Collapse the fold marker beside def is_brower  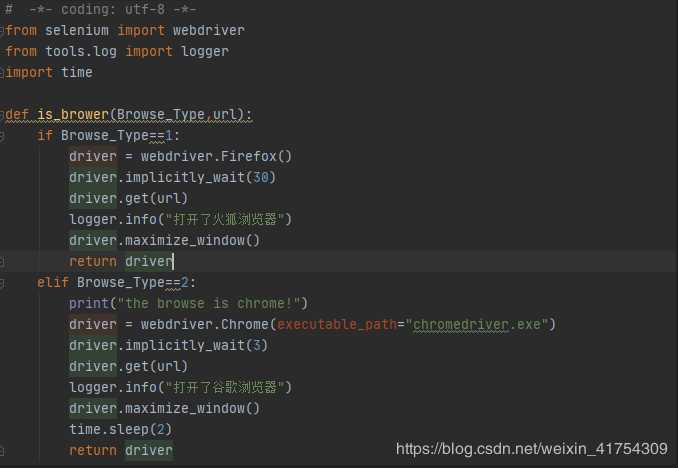2,115
